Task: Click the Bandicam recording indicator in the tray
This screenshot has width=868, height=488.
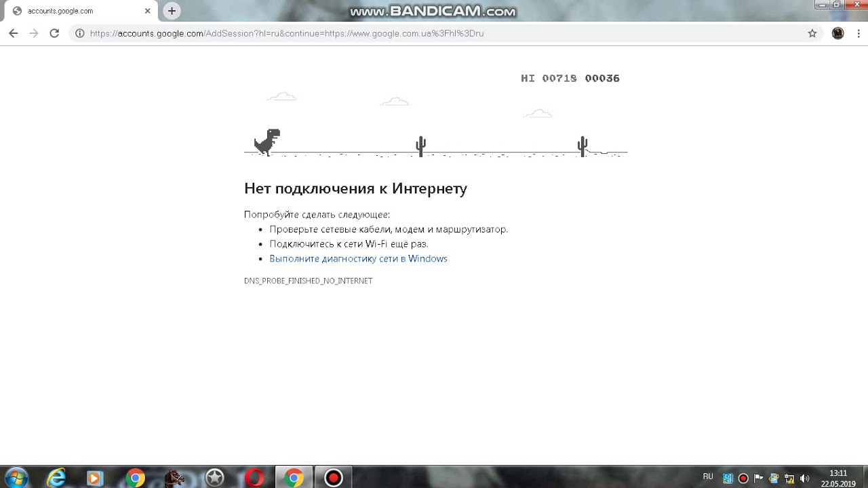Action: (x=743, y=478)
